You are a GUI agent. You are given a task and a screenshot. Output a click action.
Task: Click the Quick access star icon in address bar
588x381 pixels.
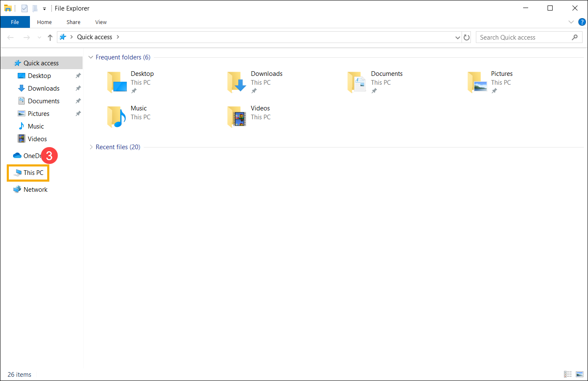point(63,37)
